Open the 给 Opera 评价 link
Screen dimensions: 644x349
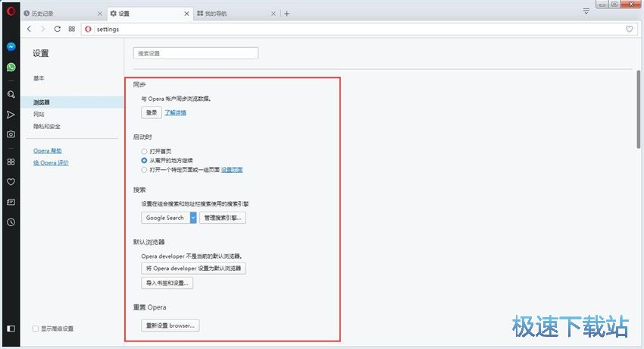click(51, 163)
